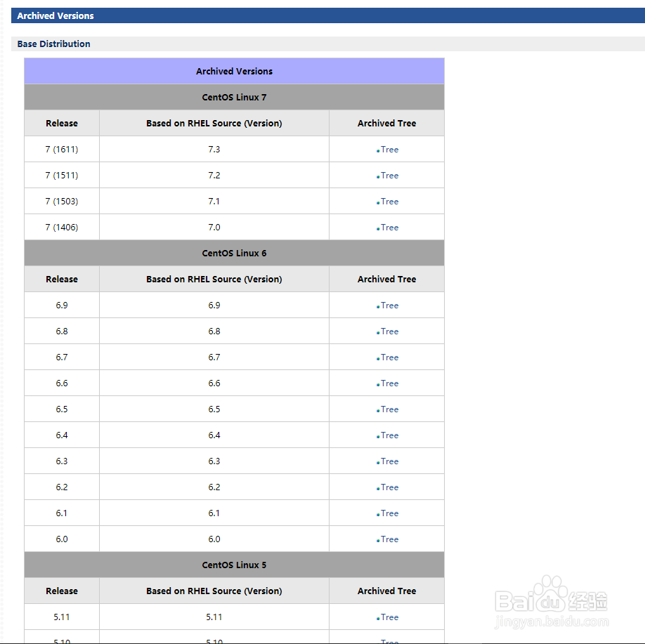
Task: Select the '7 (1406)' release cell
Action: coord(62,227)
